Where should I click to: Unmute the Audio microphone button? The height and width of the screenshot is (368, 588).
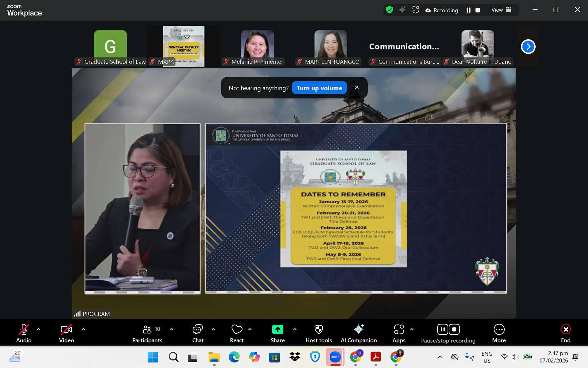[x=24, y=333]
